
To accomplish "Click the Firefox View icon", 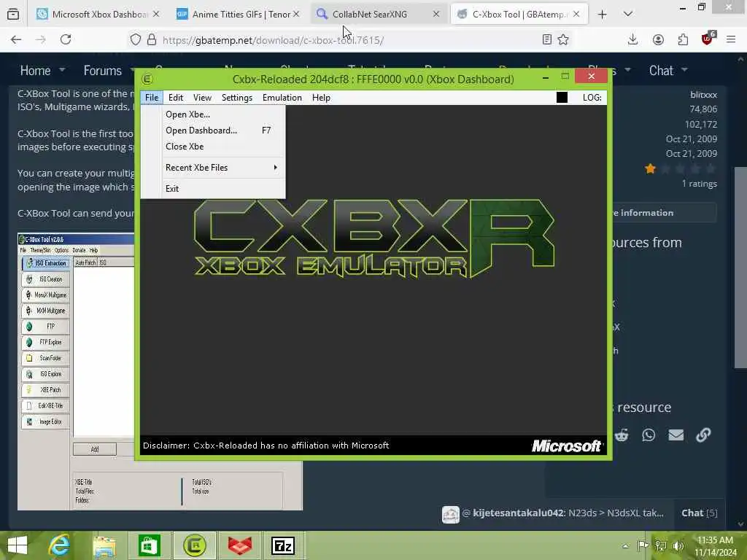I will point(13,15).
